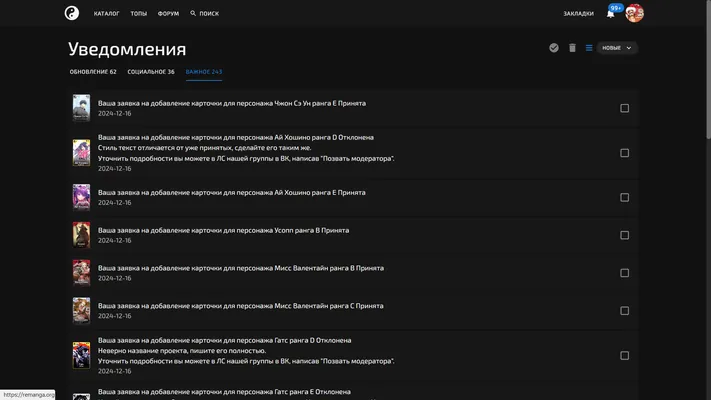Open the Новые sort dropdown
The height and width of the screenshot is (400, 711).
point(617,48)
